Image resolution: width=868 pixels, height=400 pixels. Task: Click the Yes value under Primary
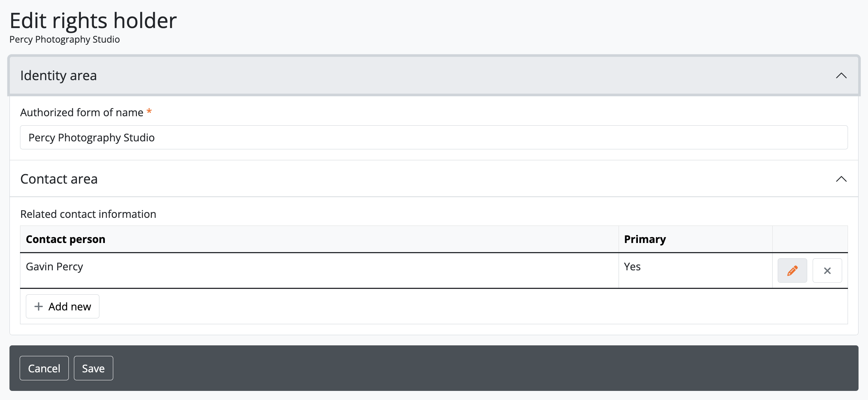[x=632, y=267]
